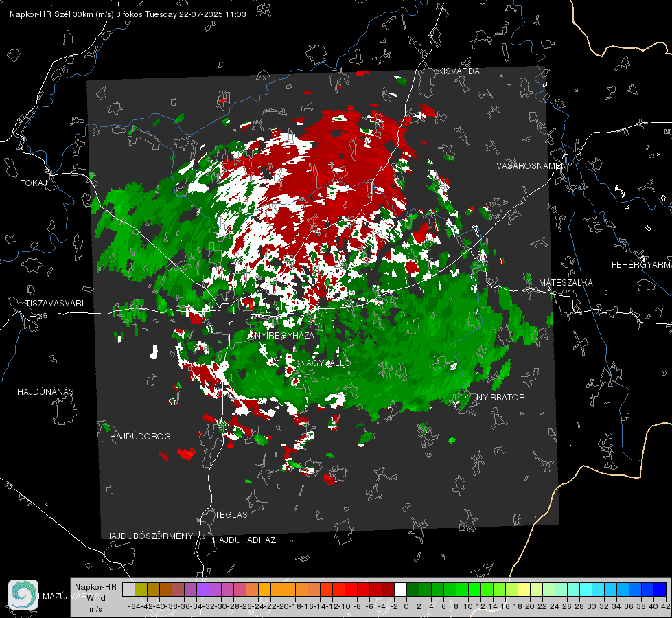This screenshot has width=672, height=618.
Task: Click the KISVÁRDA town label
Action: (x=459, y=71)
